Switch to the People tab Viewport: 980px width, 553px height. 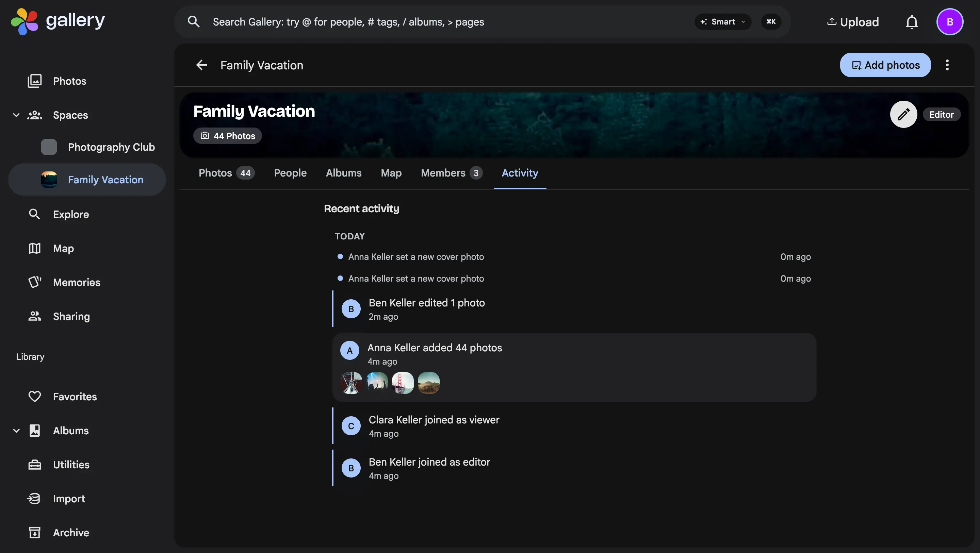point(290,173)
